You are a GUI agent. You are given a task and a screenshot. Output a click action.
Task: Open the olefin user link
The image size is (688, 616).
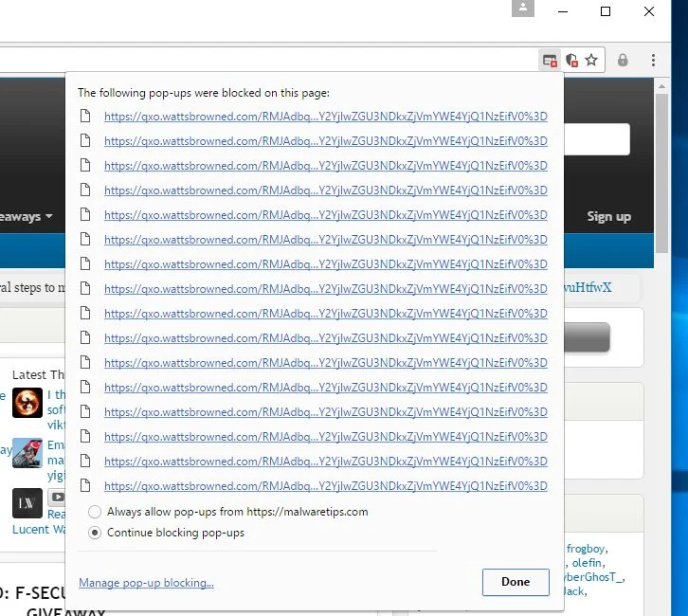tap(588, 563)
